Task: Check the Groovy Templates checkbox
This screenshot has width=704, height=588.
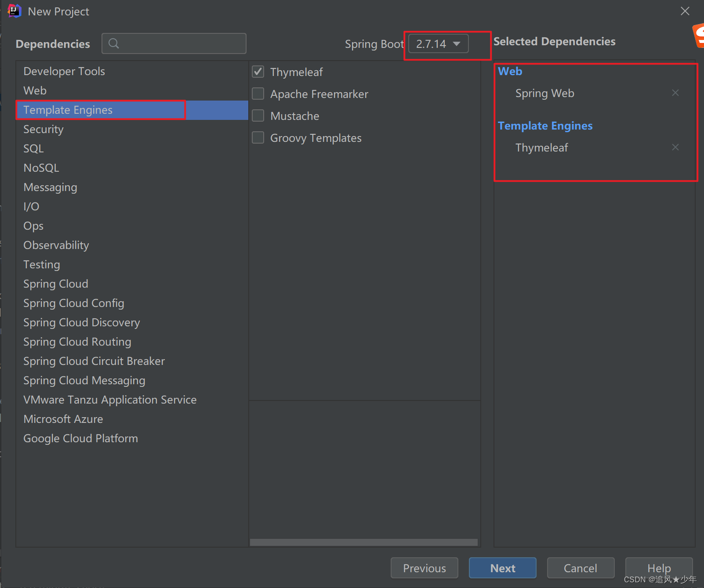Action: click(x=258, y=137)
